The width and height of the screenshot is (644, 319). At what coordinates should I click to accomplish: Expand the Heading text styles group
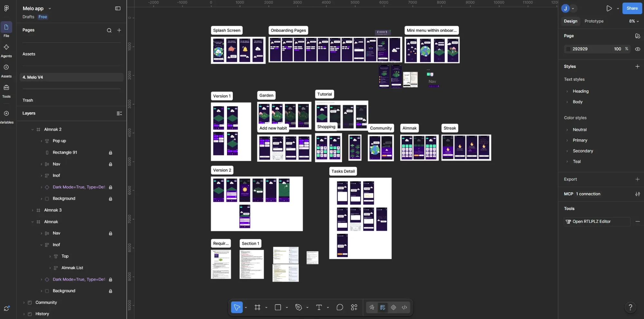[x=567, y=91]
